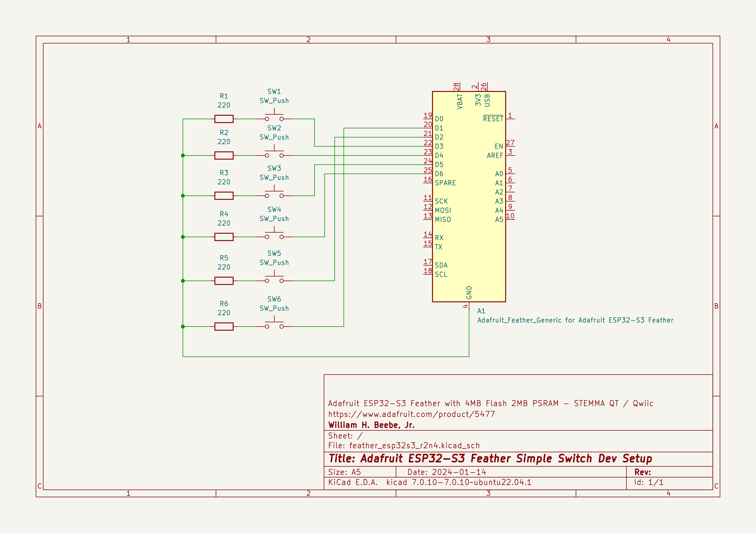Click the SW4 reference label

click(x=274, y=209)
